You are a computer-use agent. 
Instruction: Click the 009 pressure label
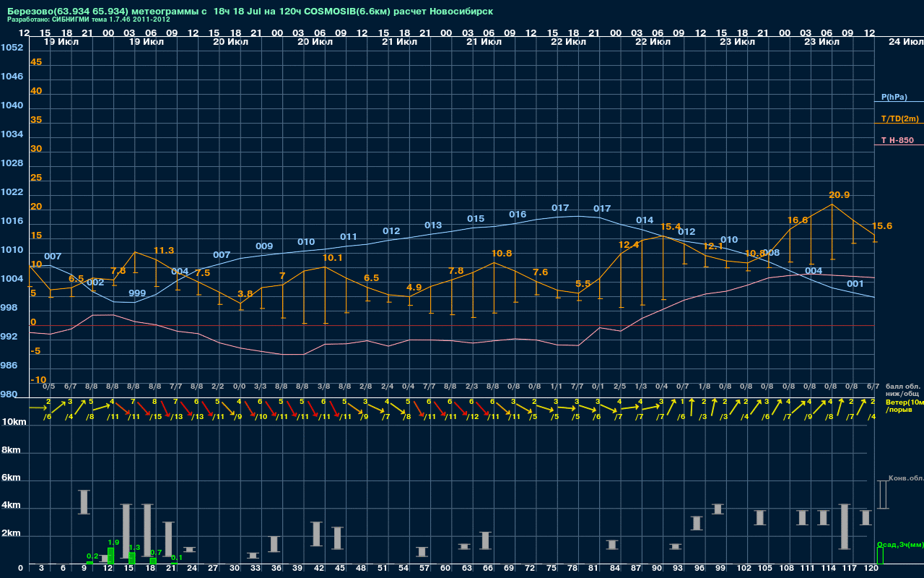click(264, 246)
